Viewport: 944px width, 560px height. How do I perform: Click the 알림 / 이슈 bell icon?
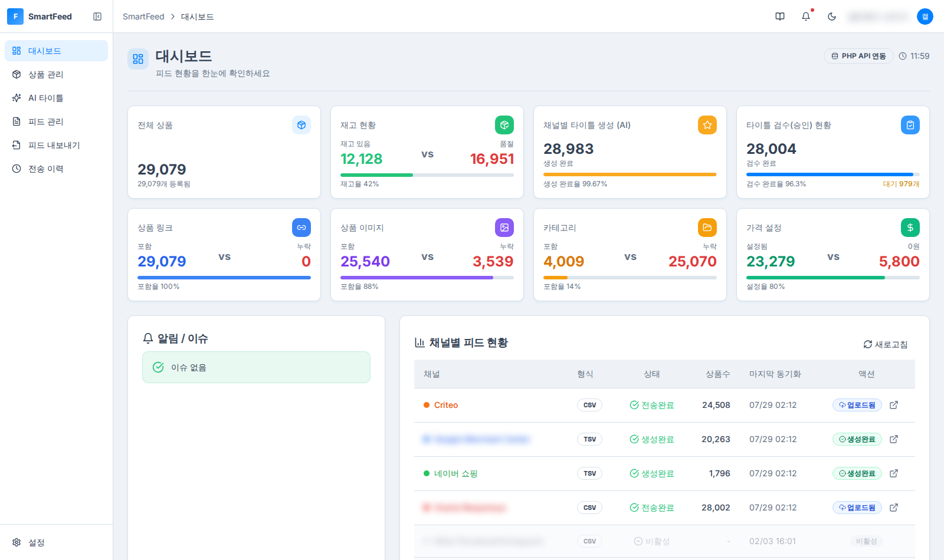148,338
